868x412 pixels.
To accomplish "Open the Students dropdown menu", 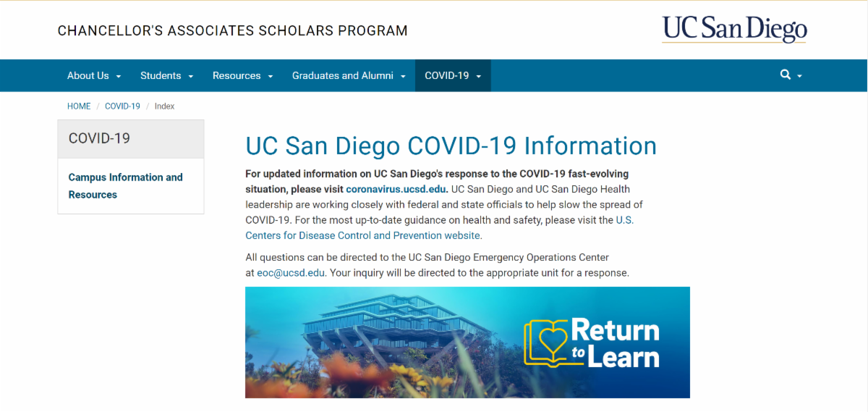I will tap(166, 75).
